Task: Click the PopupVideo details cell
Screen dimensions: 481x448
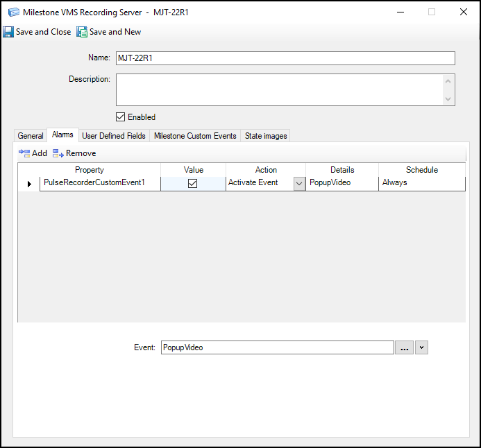Action: point(342,184)
